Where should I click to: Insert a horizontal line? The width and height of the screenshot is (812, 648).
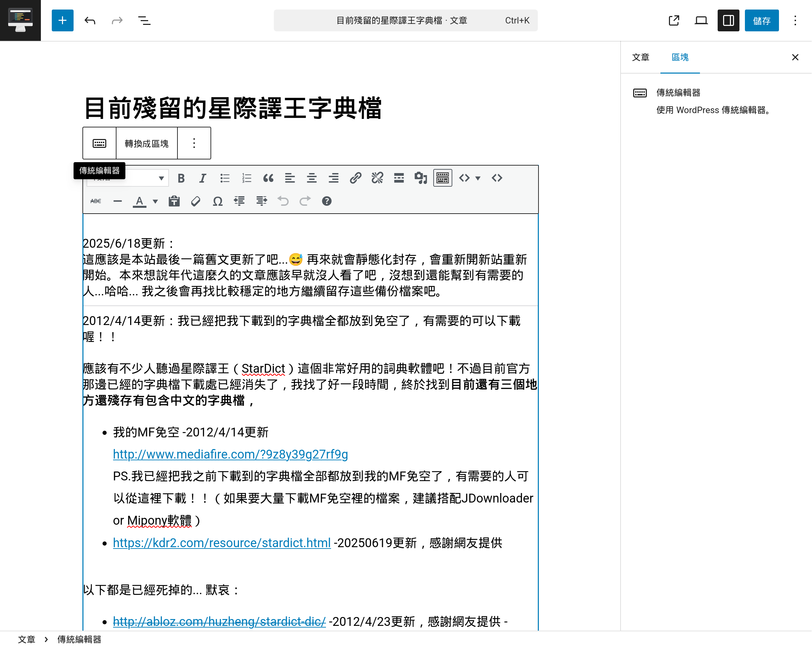(118, 201)
